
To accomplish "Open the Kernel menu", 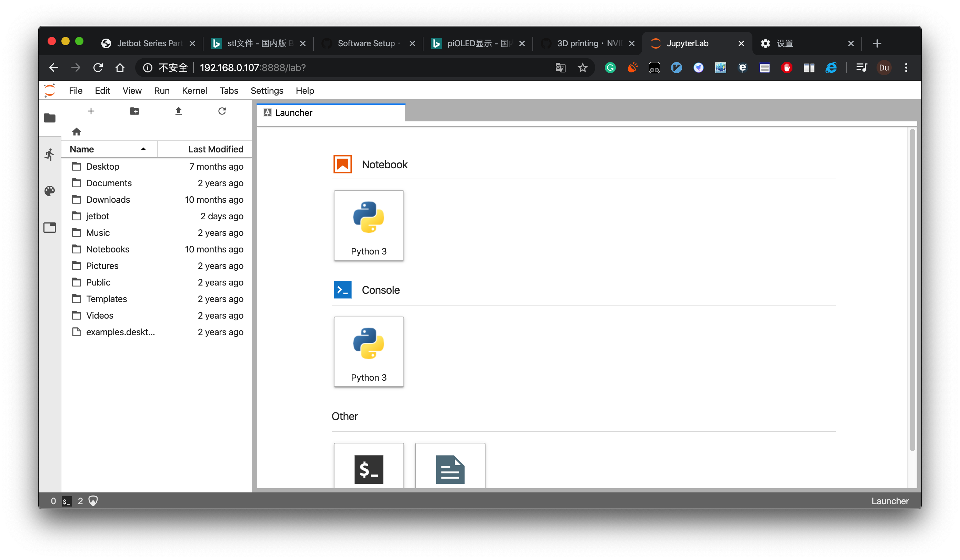I will coord(194,91).
